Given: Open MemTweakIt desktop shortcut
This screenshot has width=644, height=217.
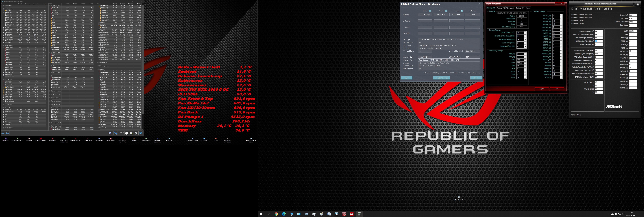Looking at the screenshot, I should (x=53, y=139).
